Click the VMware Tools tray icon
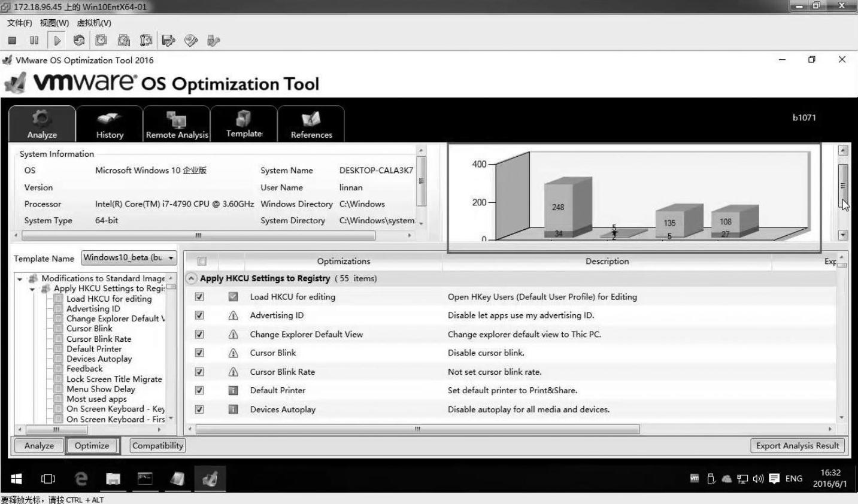The width and height of the screenshot is (858, 504). tap(695, 478)
